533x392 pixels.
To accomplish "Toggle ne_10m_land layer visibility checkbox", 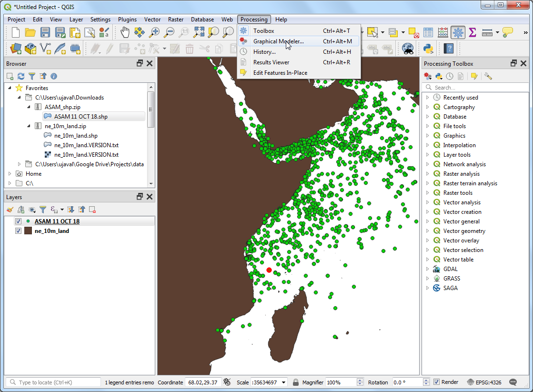I will point(19,231).
